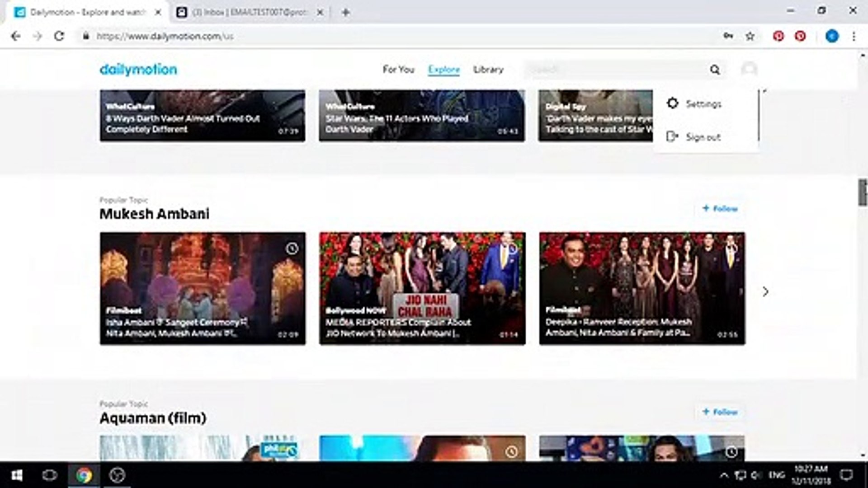868x488 pixels.
Task: Click the browser reload button
Action: [x=59, y=36]
